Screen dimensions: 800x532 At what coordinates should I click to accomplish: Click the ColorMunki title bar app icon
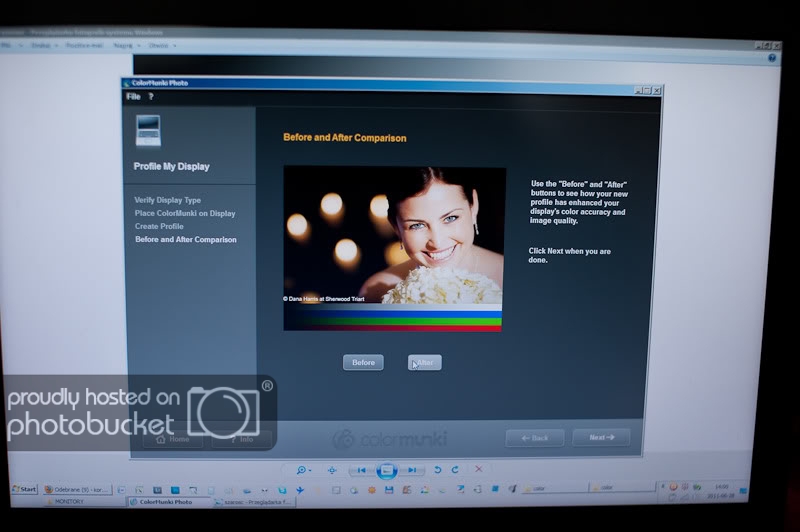[127, 83]
